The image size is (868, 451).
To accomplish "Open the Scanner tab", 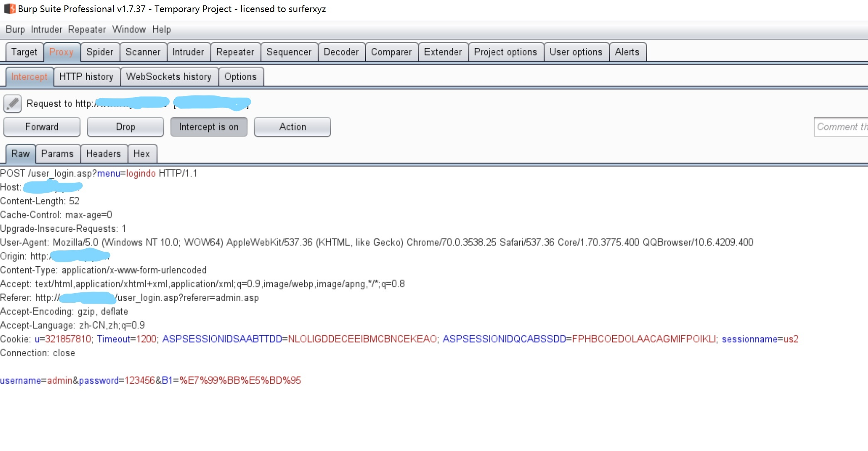I will tap(143, 52).
